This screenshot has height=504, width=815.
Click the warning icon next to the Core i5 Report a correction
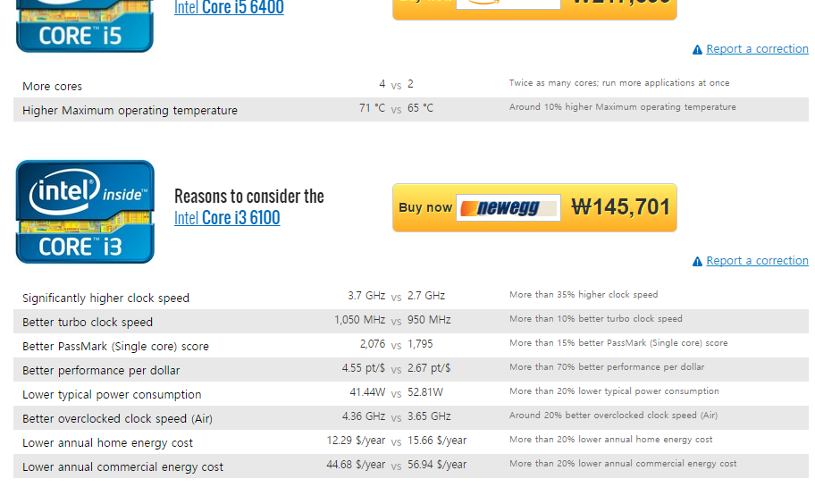698,49
